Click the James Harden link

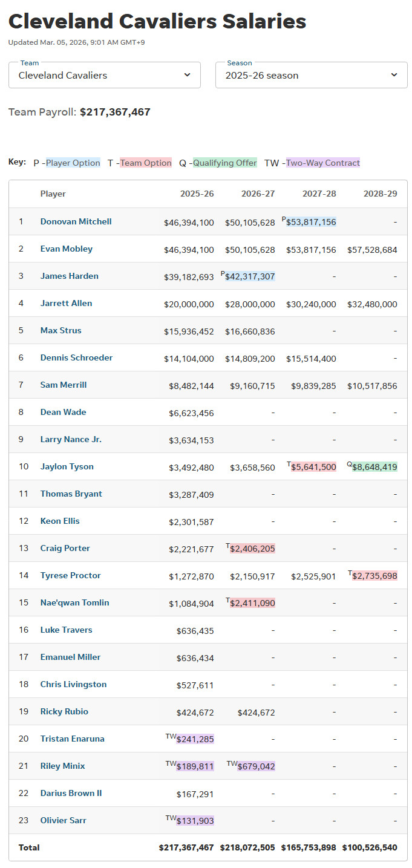69,276
